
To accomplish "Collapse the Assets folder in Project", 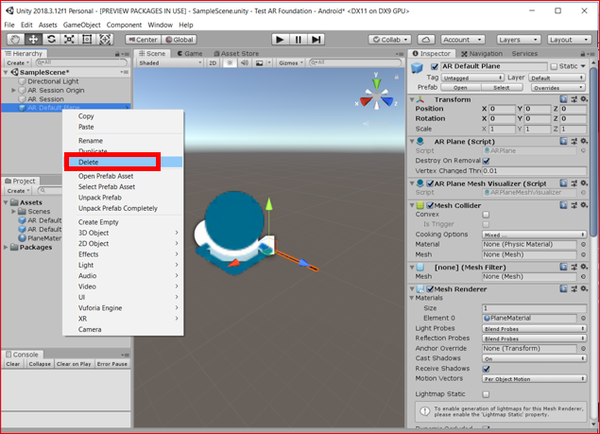I will pos(5,202).
